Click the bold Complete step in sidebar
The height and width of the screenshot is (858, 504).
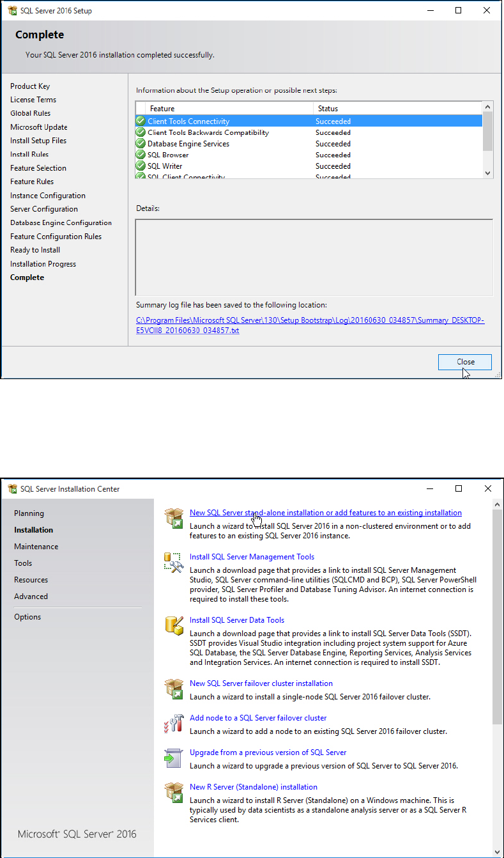point(27,277)
